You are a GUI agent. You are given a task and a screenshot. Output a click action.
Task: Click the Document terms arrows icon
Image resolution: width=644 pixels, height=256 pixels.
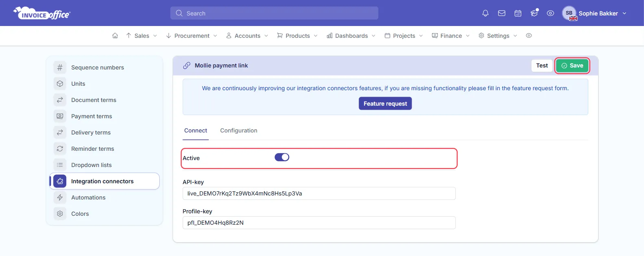click(x=60, y=100)
